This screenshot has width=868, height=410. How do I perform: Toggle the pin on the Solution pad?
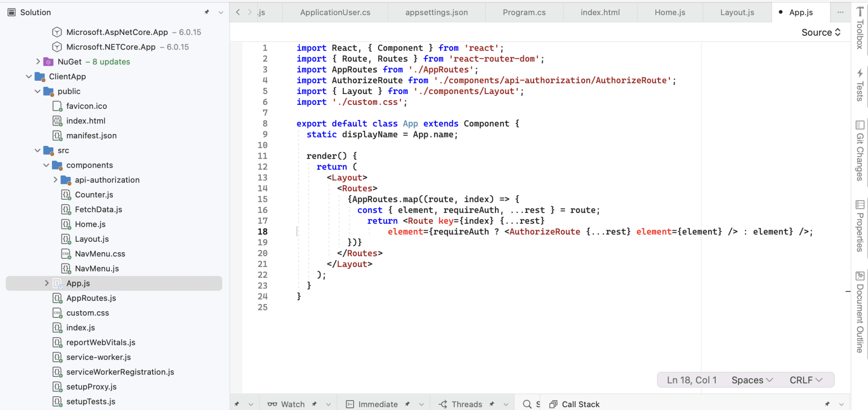pos(207,12)
